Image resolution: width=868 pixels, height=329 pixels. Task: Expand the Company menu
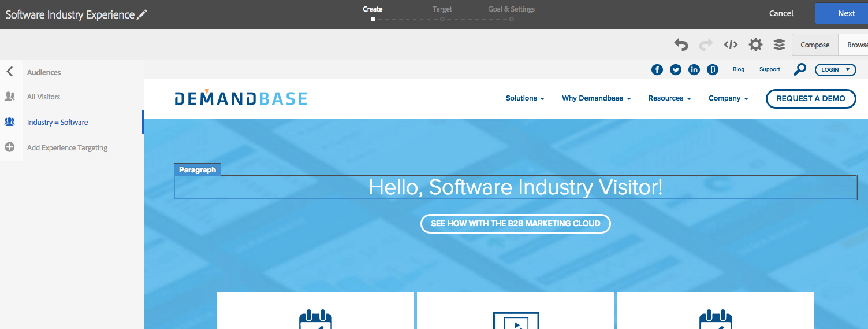tap(728, 98)
